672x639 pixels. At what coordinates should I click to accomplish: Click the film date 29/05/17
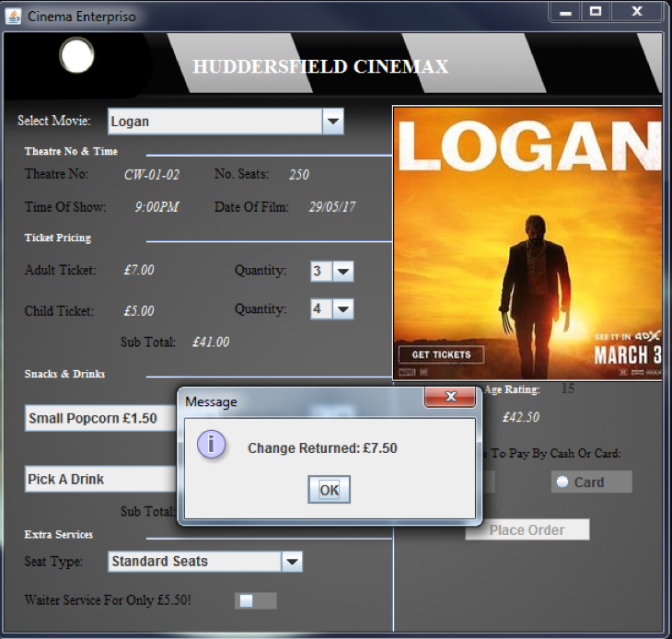[x=332, y=207]
